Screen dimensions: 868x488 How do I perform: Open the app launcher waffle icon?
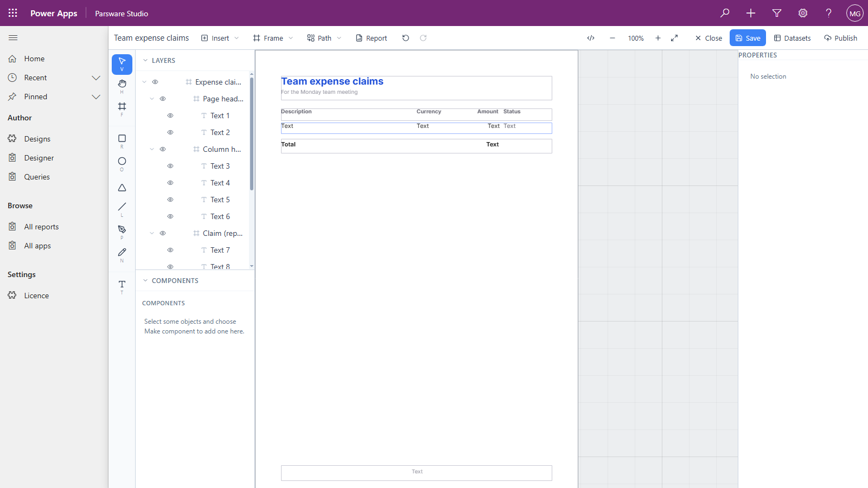(x=13, y=13)
